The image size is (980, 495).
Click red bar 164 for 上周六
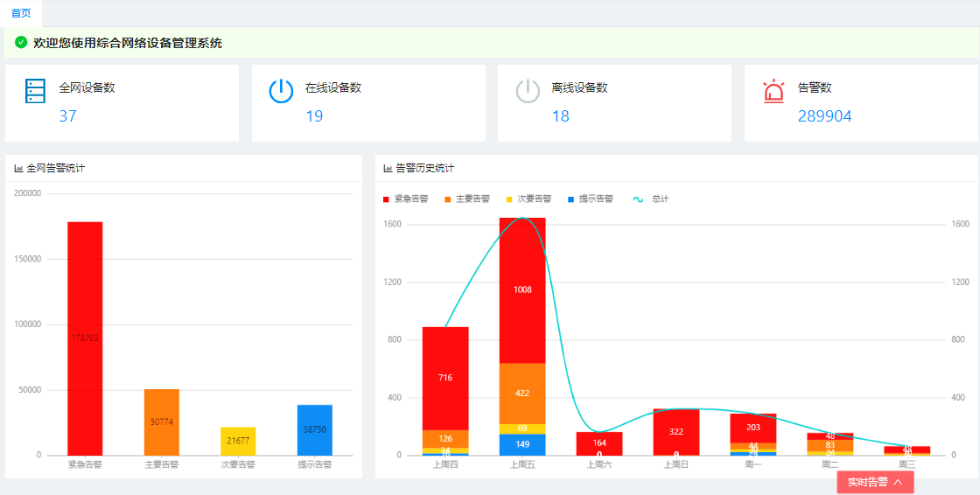[599, 443]
